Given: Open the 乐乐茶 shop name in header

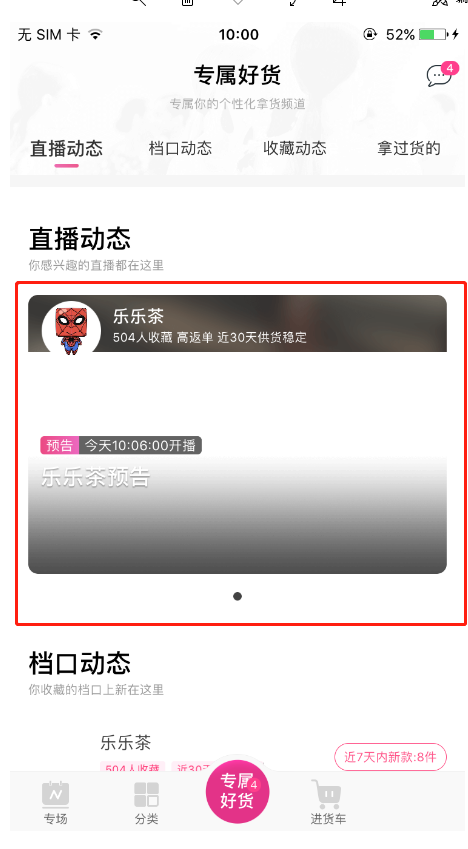Looking at the screenshot, I should tap(138, 316).
